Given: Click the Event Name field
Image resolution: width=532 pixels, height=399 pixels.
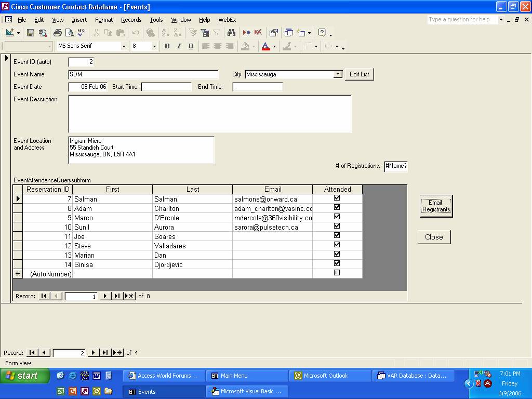Looking at the screenshot, I should click(143, 74).
